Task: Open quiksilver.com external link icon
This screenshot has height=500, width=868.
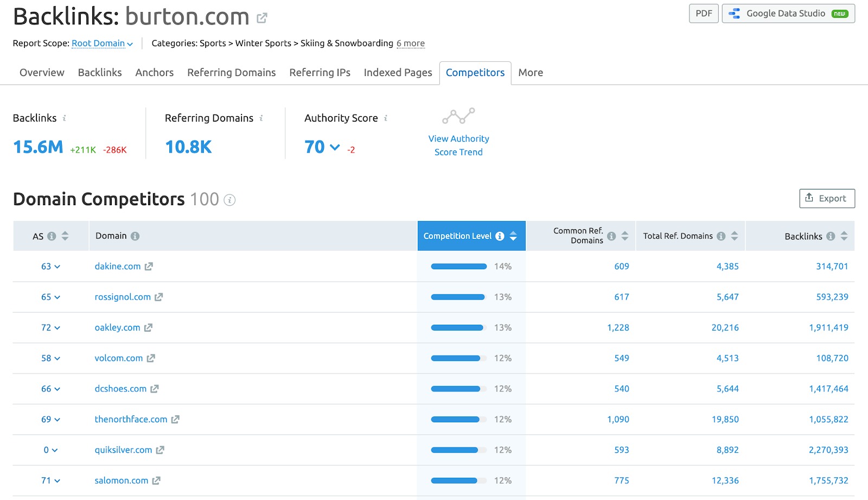Action: coord(160,450)
